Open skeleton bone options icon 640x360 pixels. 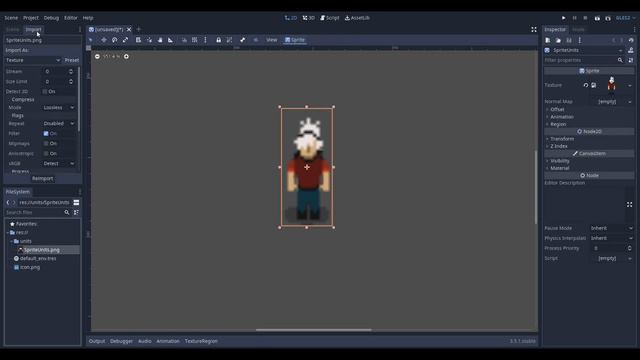click(242, 40)
